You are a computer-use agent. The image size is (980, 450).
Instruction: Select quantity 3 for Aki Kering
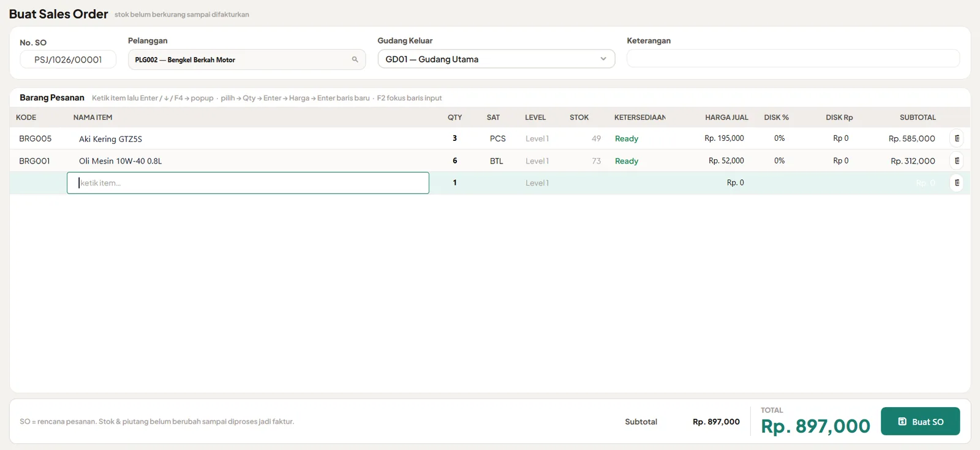[454, 138]
